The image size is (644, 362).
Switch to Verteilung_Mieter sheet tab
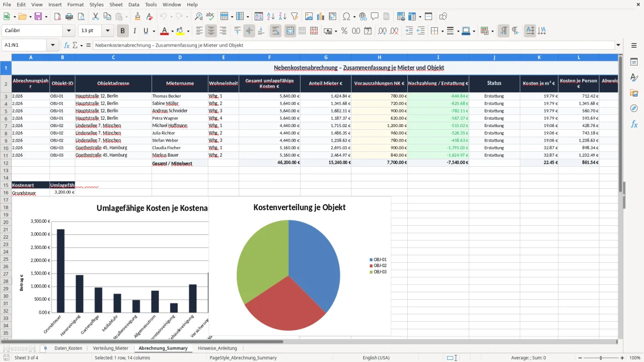point(111,348)
